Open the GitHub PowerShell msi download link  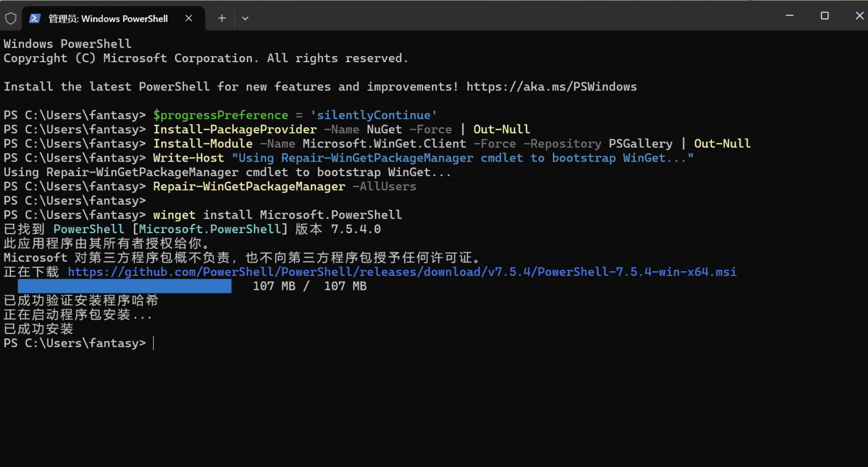[402, 272]
